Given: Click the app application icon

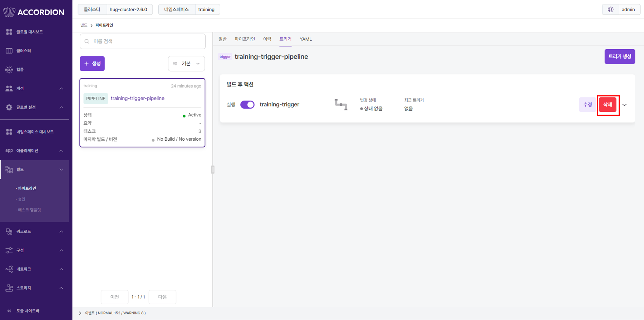Looking at the screenshot, I should click(x=9, y=150).
